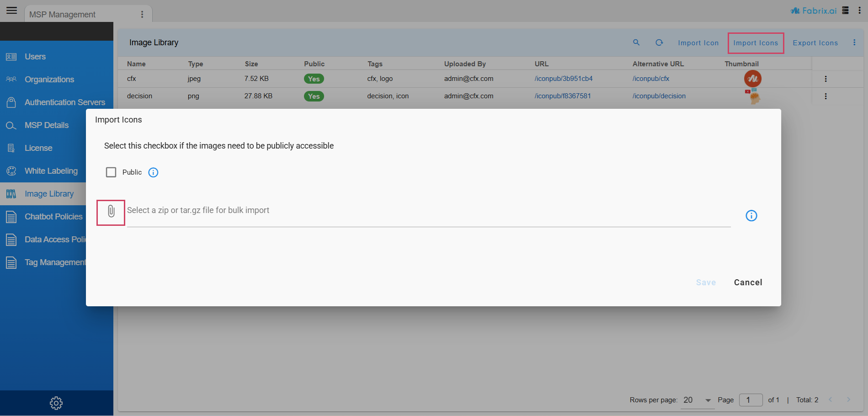Open Organizations in the sidebar
Image resolution: width=868 pixels, height=416 pixels.
49,80
